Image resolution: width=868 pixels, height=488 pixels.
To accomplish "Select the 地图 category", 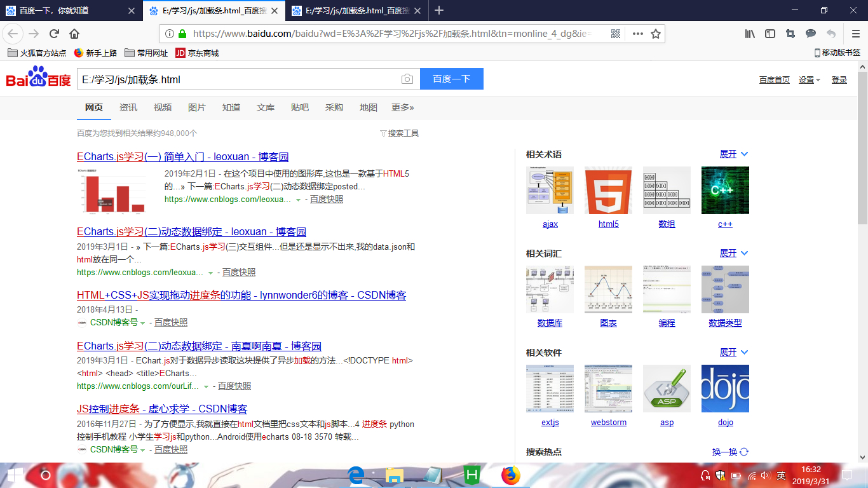I will click(369, 107).
